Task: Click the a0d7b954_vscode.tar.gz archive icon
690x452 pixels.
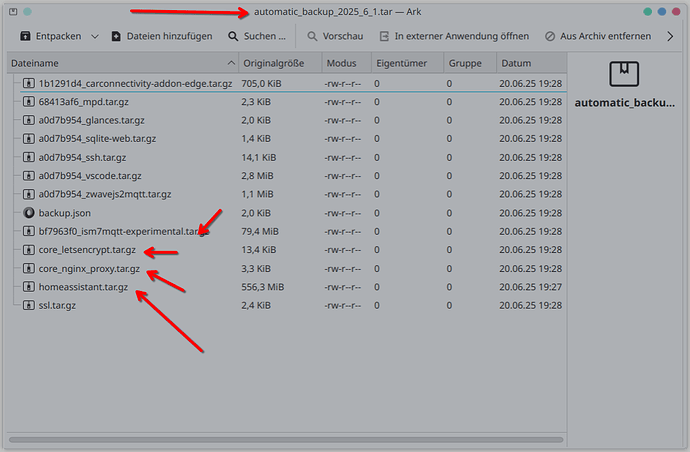Action: click(29, 176)
